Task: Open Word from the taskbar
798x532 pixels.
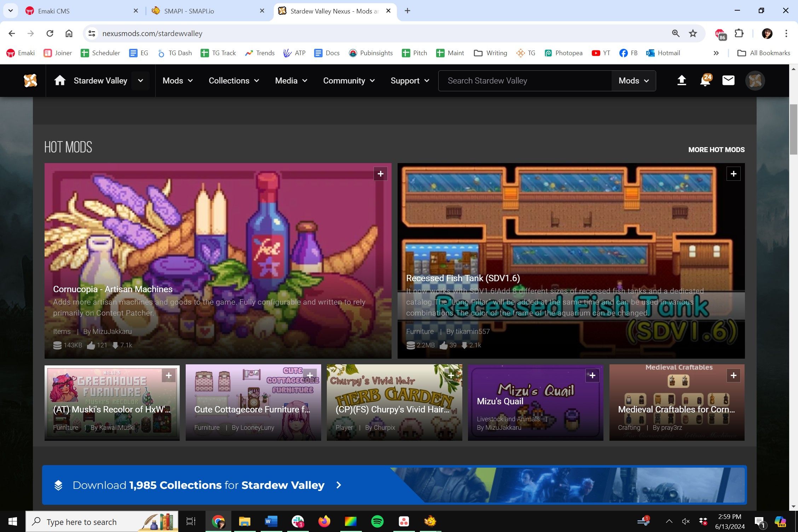Action: point(271,521)
